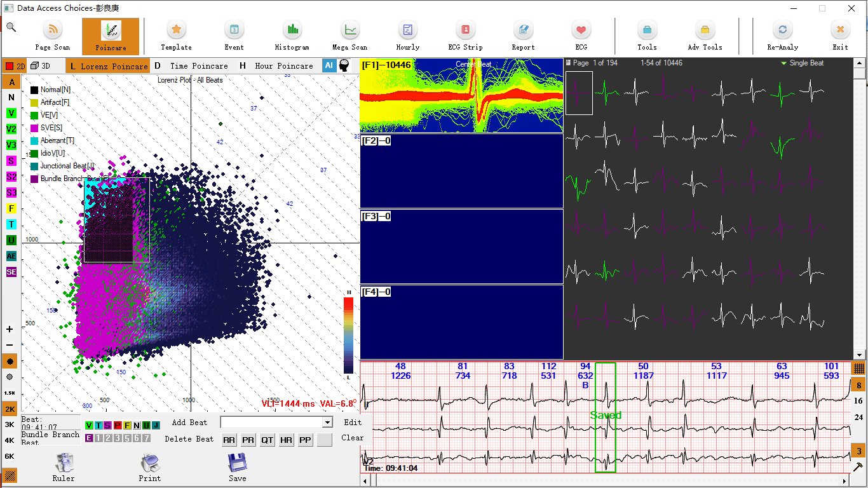This screenshot has width=868, height=488.
Task: Click the brain head icon
Action: click(344, 65)
